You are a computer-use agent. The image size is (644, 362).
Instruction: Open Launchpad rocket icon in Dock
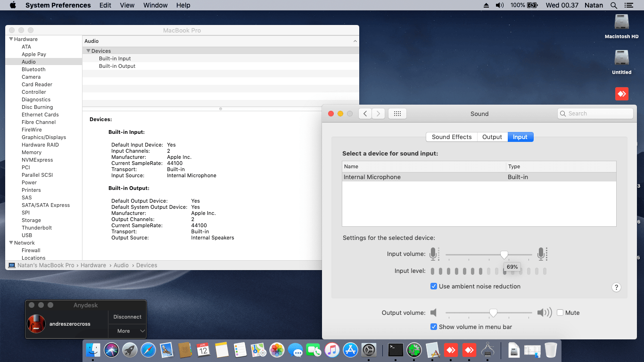[130, 350]
